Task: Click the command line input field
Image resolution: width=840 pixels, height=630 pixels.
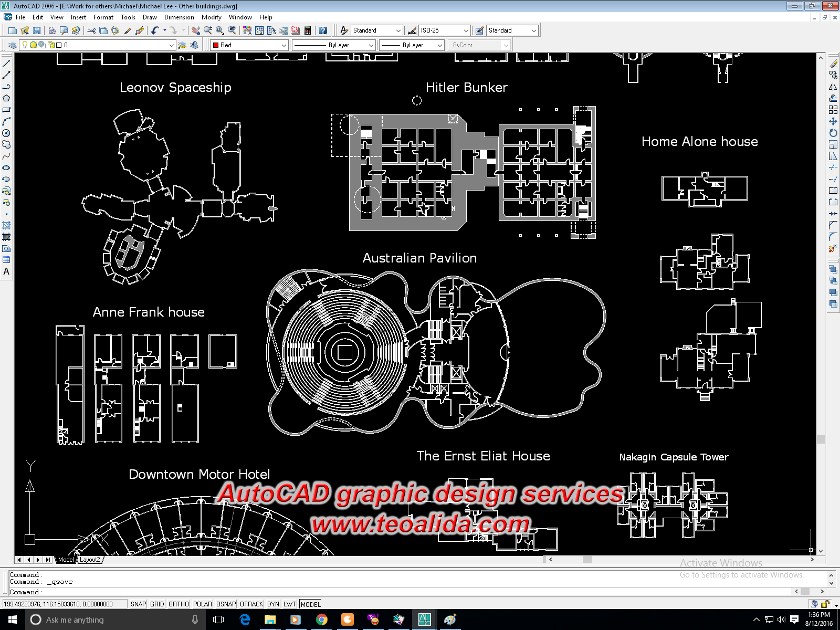Action: click(399, 592)
